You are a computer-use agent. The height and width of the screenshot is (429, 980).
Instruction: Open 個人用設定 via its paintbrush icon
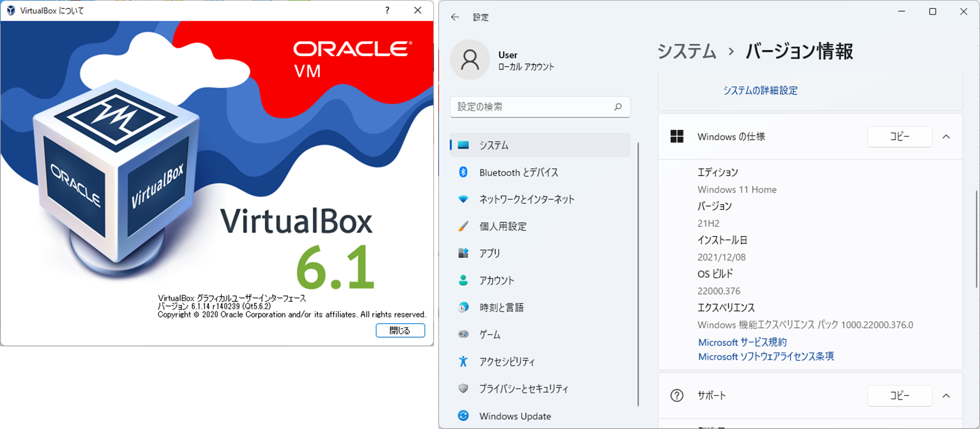click(463, 226)
